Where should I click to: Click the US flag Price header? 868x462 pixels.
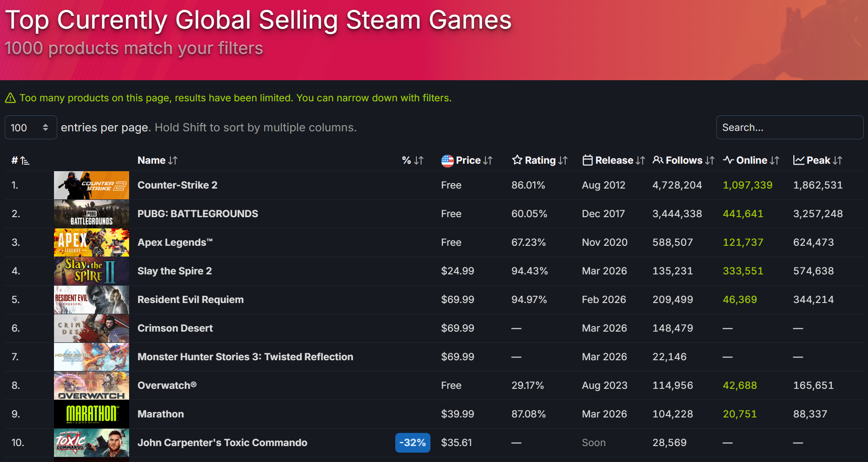467,160
